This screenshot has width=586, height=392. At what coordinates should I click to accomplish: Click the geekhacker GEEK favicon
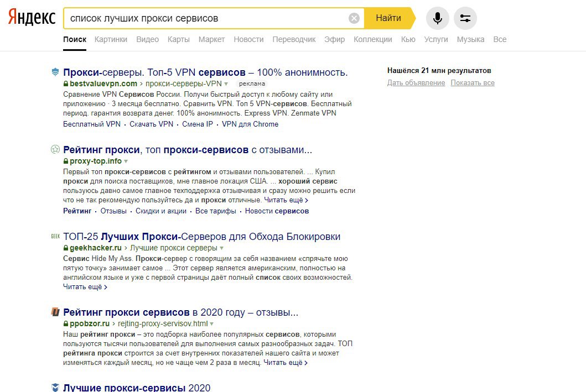pyautogui.click(x=55, y=236)
